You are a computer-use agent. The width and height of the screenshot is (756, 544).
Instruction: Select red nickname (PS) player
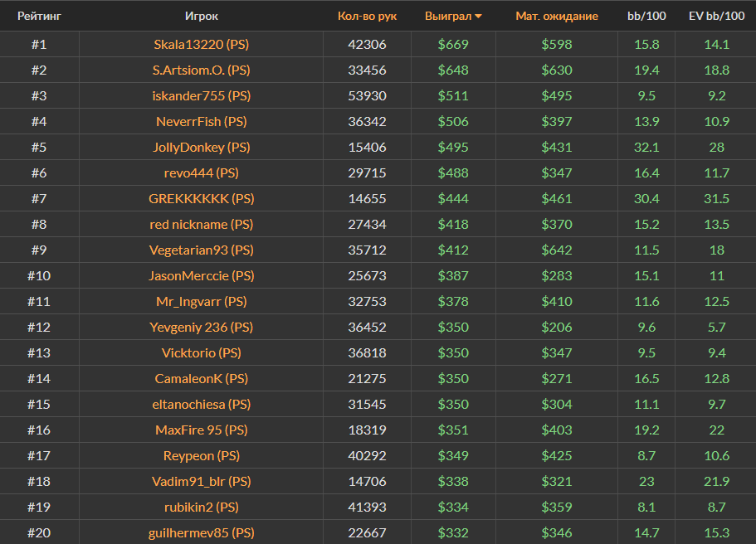point(202,225)
